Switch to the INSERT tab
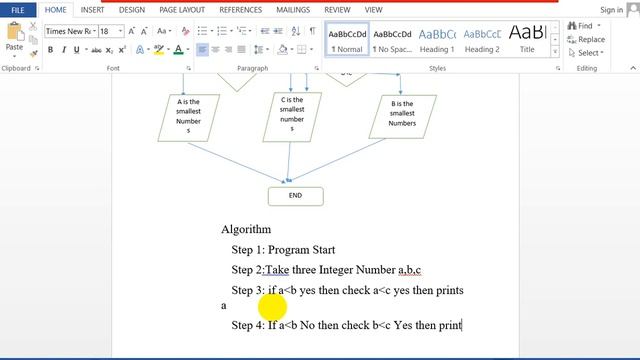 pos(92,10)
